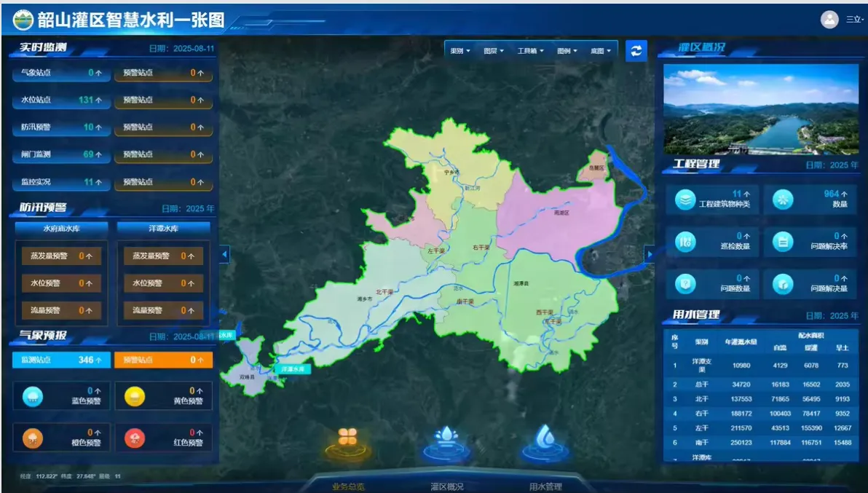Click the 闸门监测 69个 item

click(x=61, y=154)
